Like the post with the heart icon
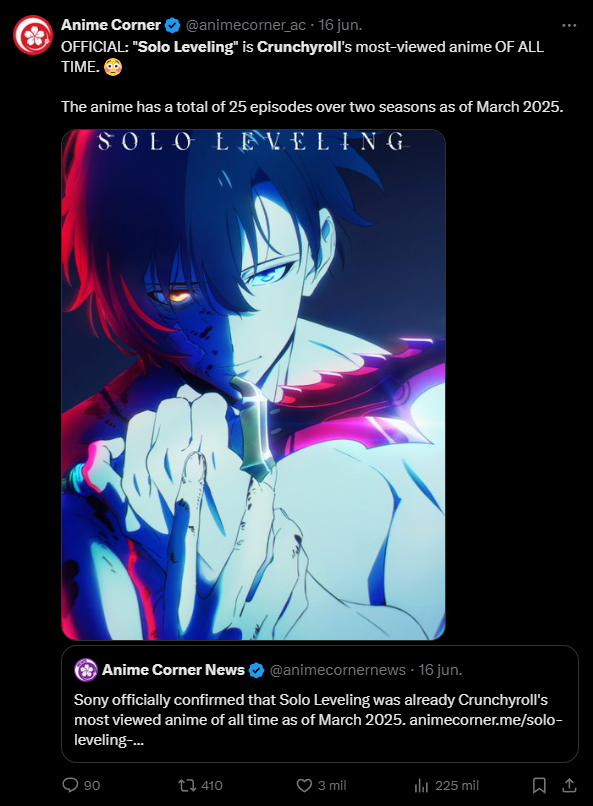This screenshot has width=593, height=806. 304,785
